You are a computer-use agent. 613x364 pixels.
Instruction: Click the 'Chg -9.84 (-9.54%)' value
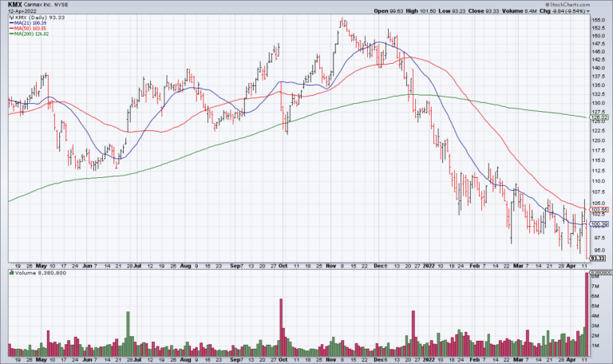tap(562, 11)
